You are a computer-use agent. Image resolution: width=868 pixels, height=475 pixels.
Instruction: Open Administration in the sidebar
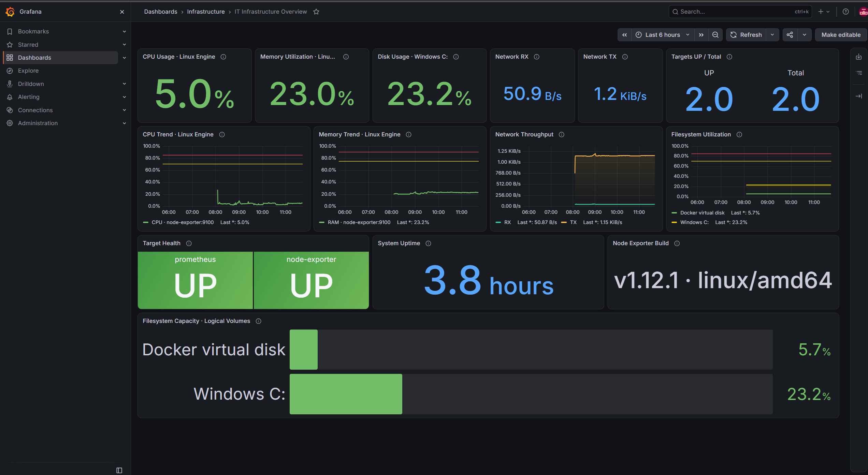38,123
